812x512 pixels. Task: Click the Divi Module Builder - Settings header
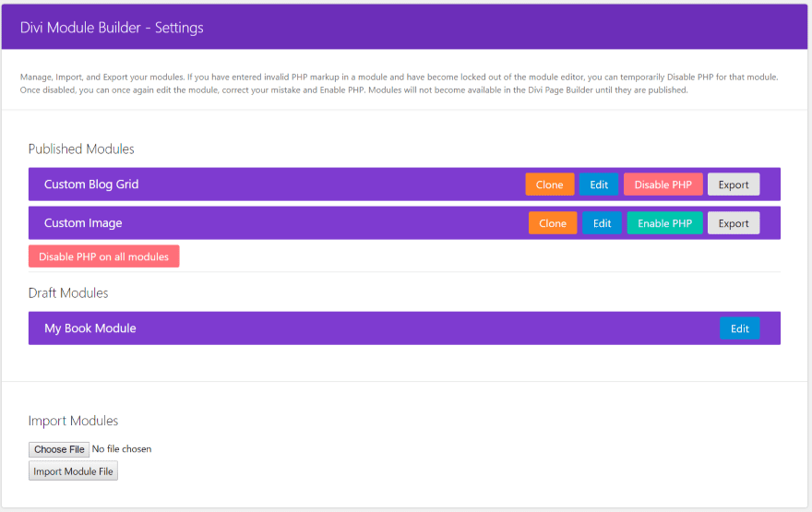tap(112, 28)
